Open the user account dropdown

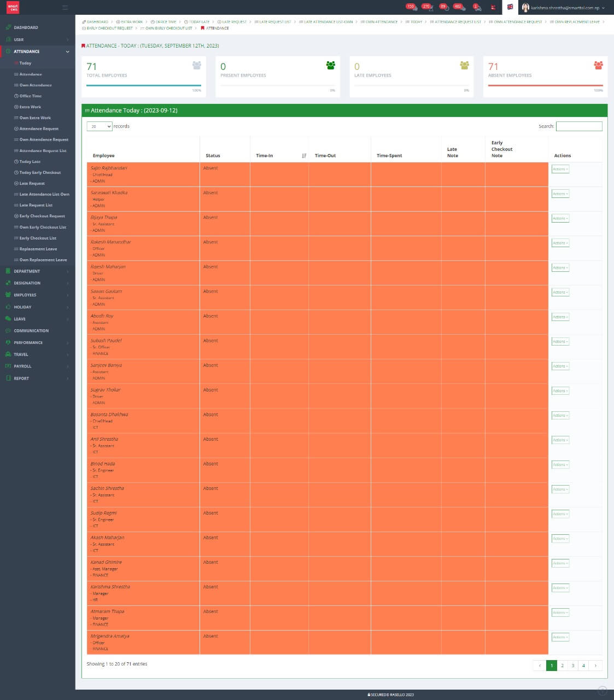[564, 8]
